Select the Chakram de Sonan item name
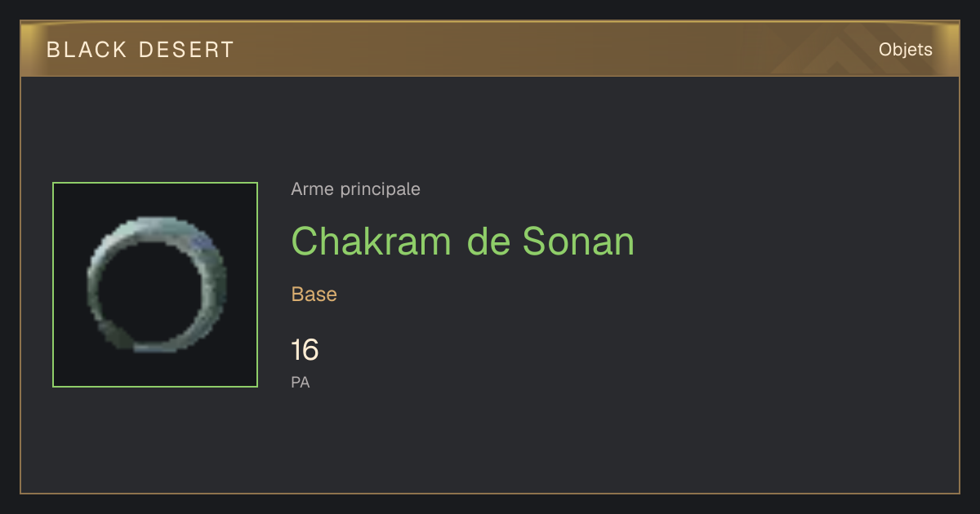Viewport: 980px width, 514px height. tap(462, 241)
